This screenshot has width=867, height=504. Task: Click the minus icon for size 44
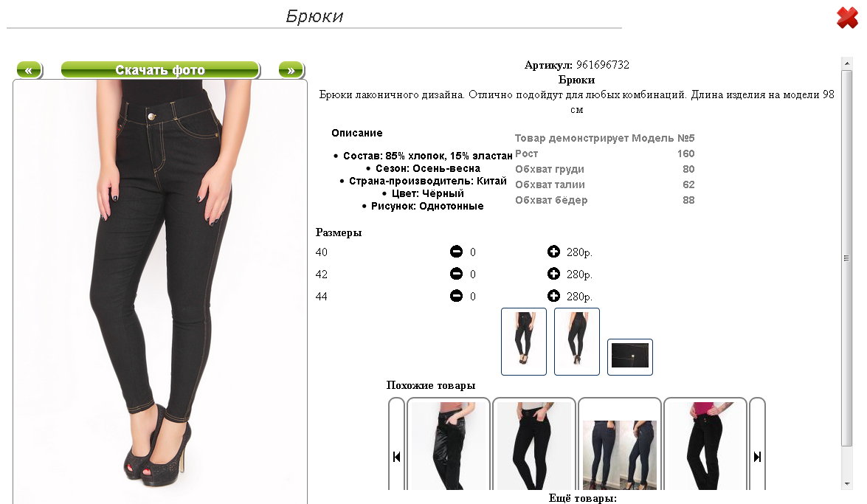[456, 296]
